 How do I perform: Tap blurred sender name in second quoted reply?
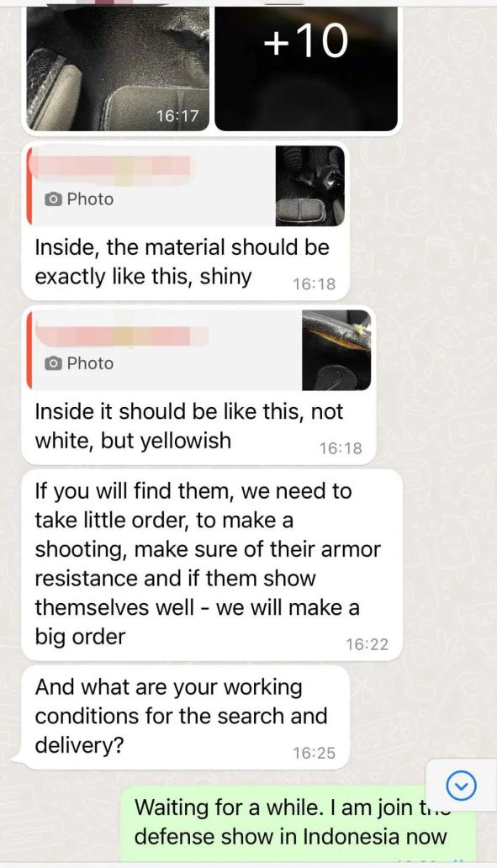pos(120,336)
